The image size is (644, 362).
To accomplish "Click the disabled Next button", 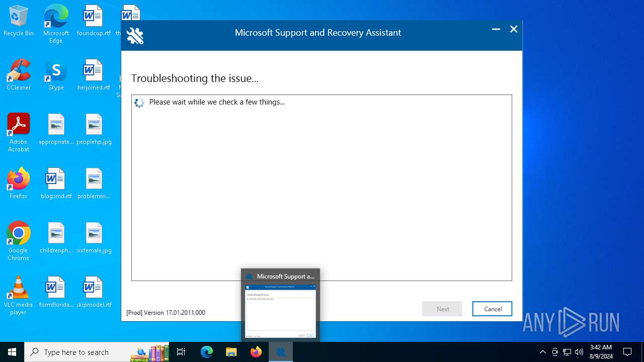I will coord(442,309).
